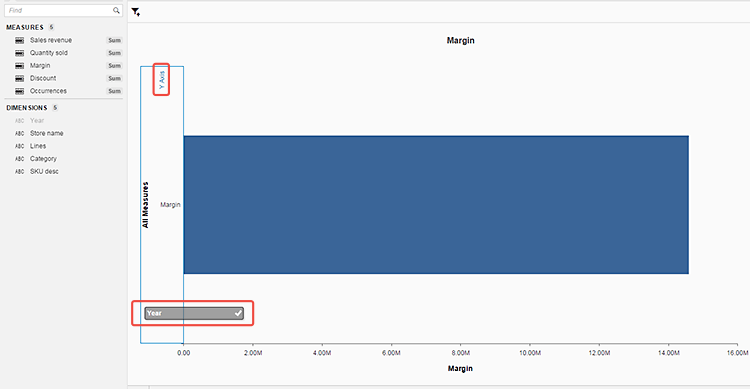Click the MEASURES section header
The image size is (750, 389).
25,27
